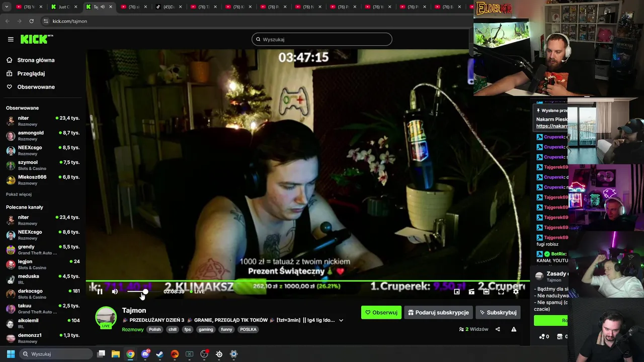Open the Przeglądaj page
Screen dimensions: 644x362
[x=26, y=73]
